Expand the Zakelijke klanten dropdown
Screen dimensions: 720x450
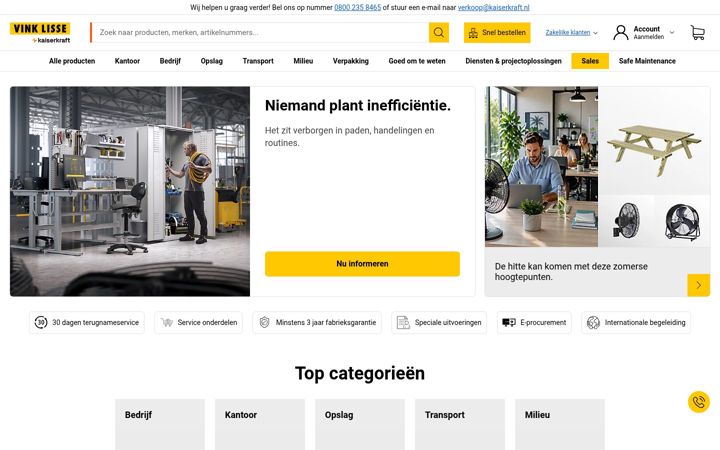[x=571, y=33]
